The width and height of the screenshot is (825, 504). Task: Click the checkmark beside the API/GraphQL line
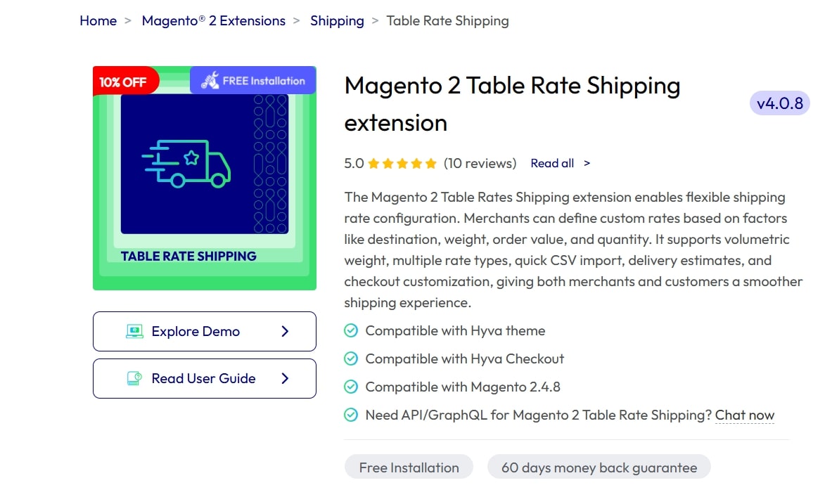tap(351, 415)
